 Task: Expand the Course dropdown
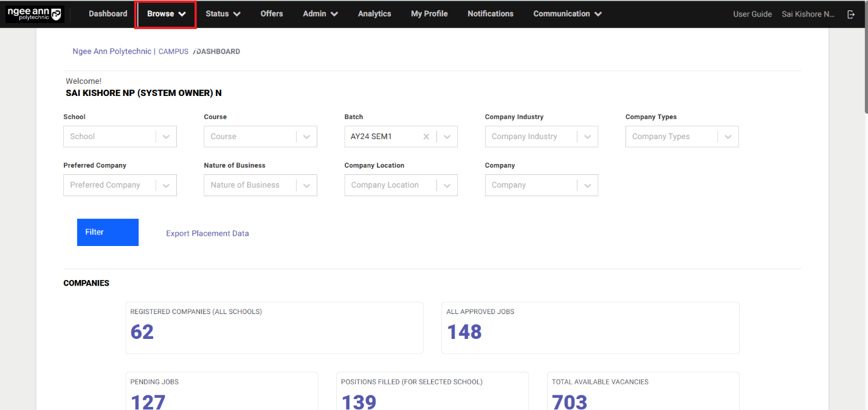pos(260,137)
